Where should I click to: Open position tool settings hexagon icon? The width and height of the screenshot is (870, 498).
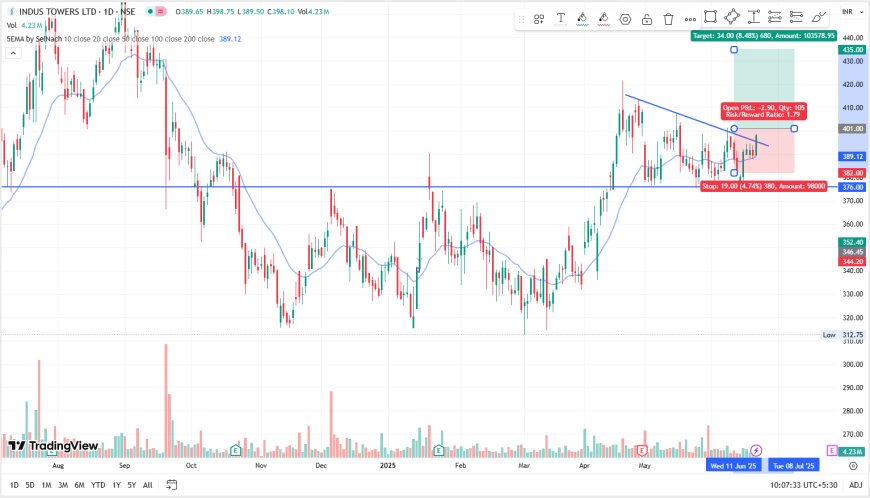point(625,19)
